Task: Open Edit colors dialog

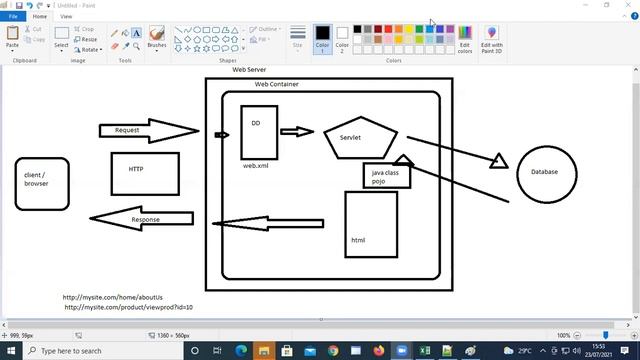Action: point(465,40)
